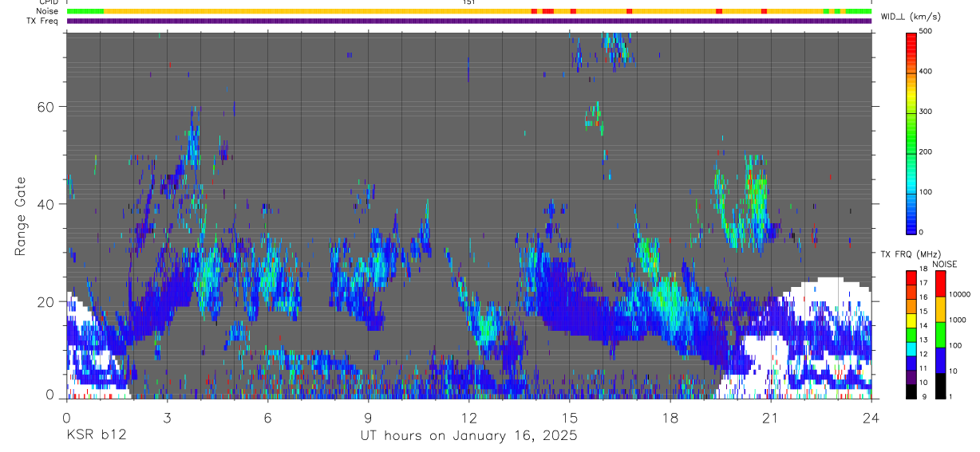
Task: Click the green segment starting the Noise strip
Action: [x=85, y=11]
